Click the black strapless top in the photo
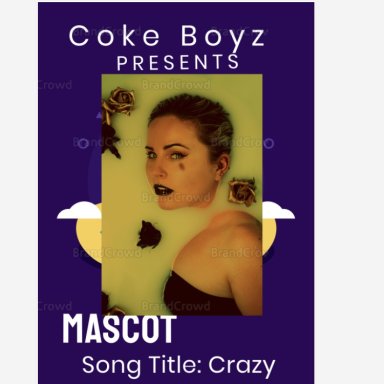Screen dimensions: 384x384 (200, 295)
